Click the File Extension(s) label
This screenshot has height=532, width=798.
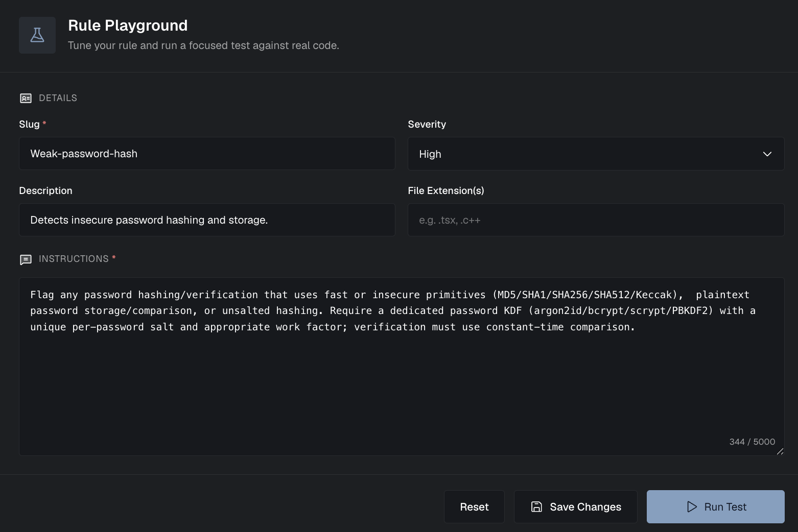coord(445,190)
